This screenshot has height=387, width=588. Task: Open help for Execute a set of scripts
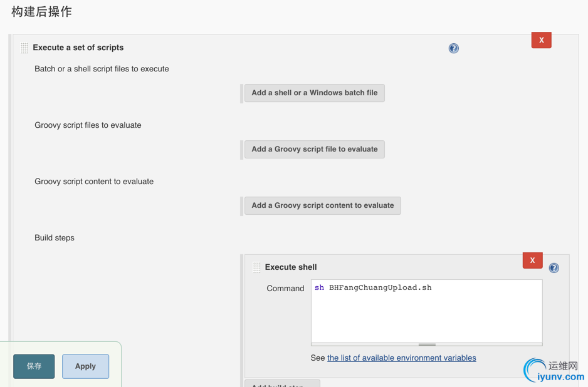tap(454, 48)
